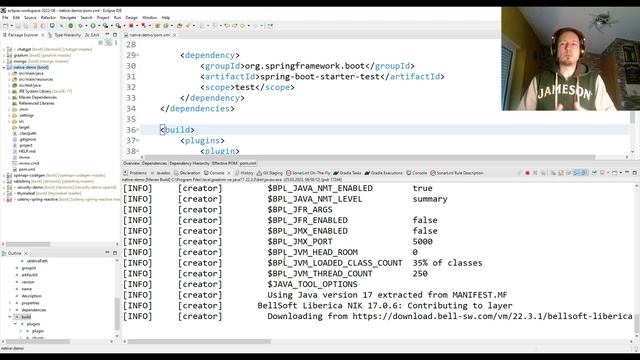This screenshot has height=360, width=640.
Task: Select src/main/resources in Package Explorer
Action: click(36, 79)
